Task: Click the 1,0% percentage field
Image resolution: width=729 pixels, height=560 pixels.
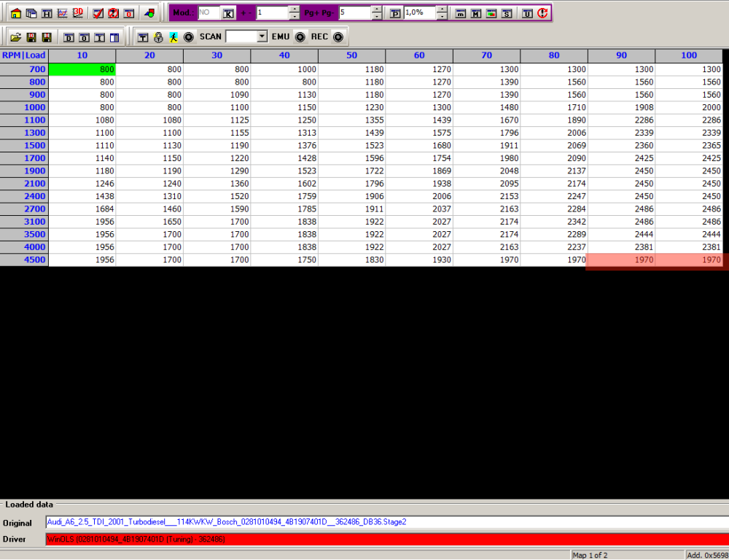Action: pyautogui.click(x=420, y=13)
